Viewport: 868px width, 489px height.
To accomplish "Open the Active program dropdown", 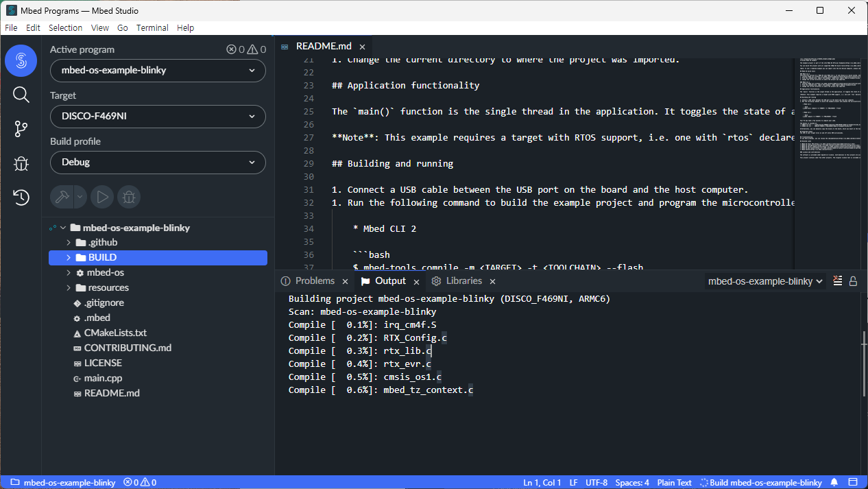I will tap(158, 70).
